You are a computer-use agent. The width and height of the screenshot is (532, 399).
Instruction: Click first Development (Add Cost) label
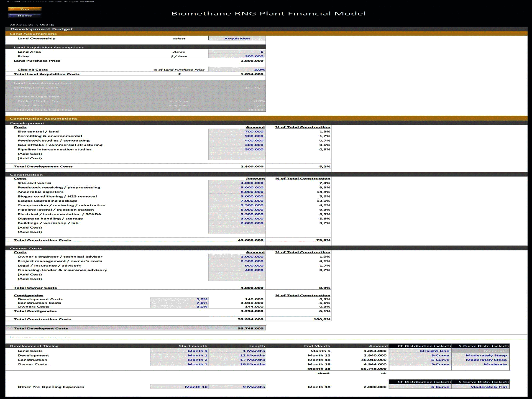coord(30,154)
